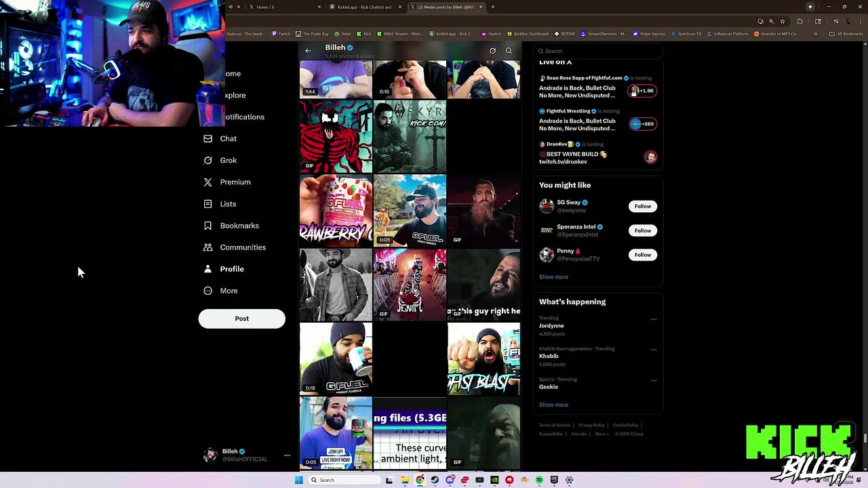The width and height of the screenshot is (868, 488).
Task: Open more options for the Khabib trend
Action: tap(654, 350)
